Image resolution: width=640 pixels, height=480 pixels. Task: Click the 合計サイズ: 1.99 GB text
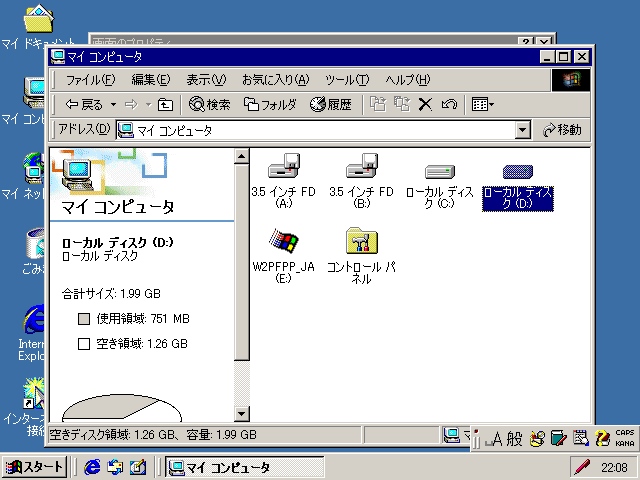111,294
